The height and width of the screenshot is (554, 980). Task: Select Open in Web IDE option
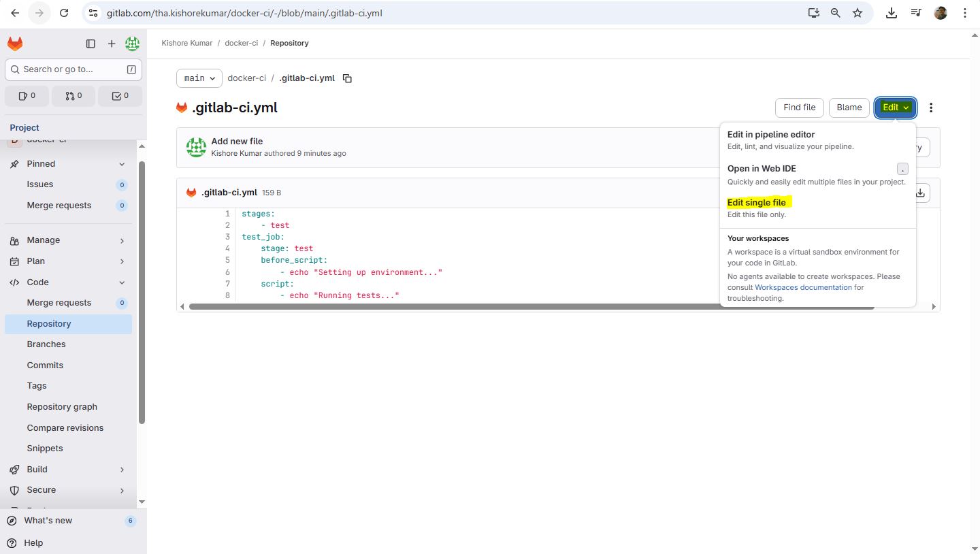point(761,169)
